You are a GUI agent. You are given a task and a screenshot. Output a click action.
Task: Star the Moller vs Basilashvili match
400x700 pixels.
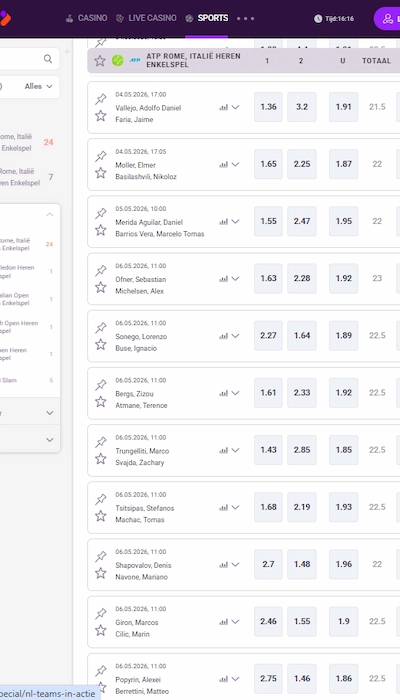101,173
